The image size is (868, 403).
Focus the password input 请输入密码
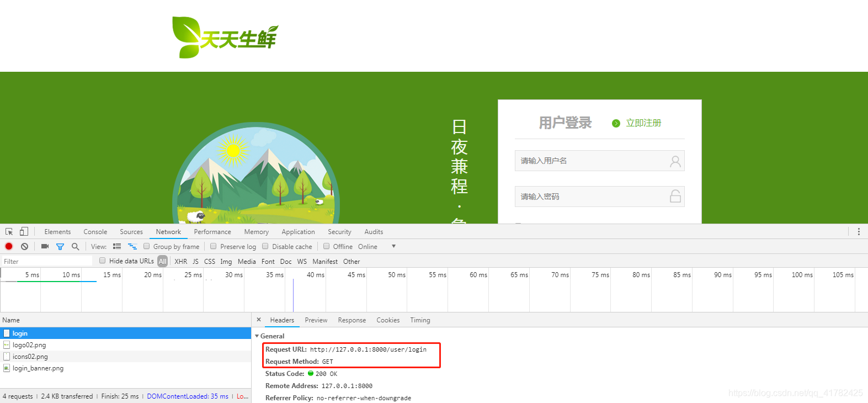[599, 197]
